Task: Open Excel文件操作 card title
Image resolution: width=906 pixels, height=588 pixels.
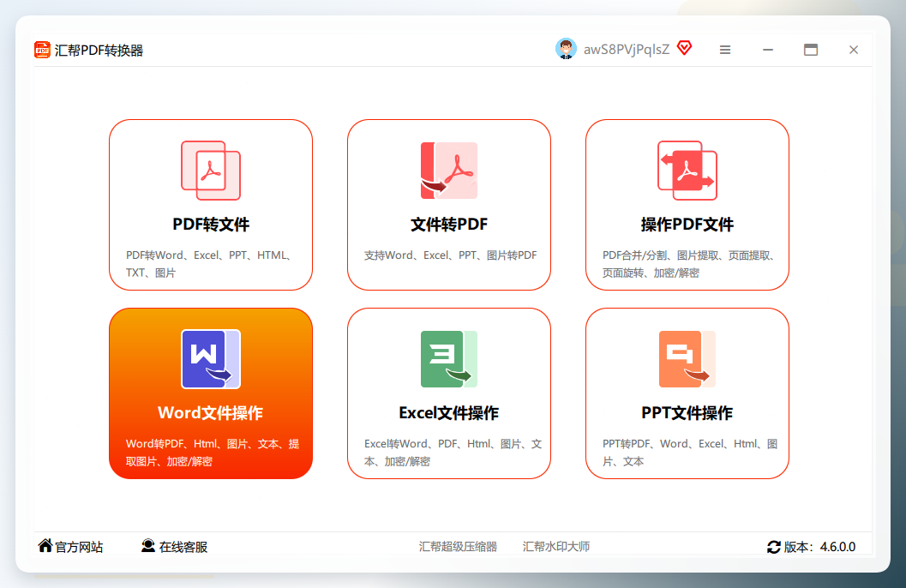Action: coord(449,412)
